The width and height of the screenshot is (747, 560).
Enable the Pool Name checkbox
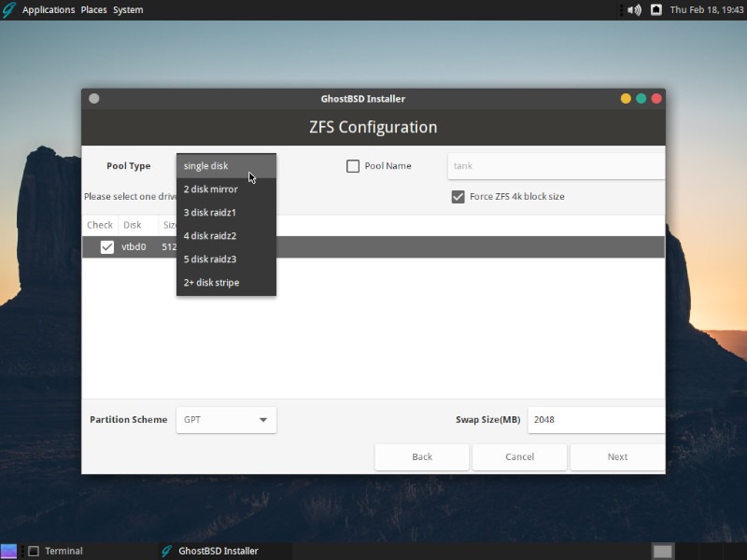[352, 165]
